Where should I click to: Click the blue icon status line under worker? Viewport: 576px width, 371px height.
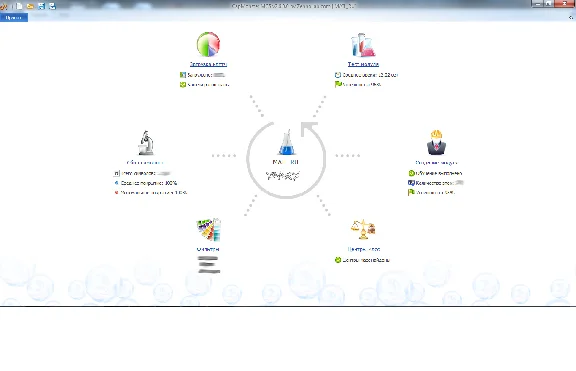coord(436,183)
